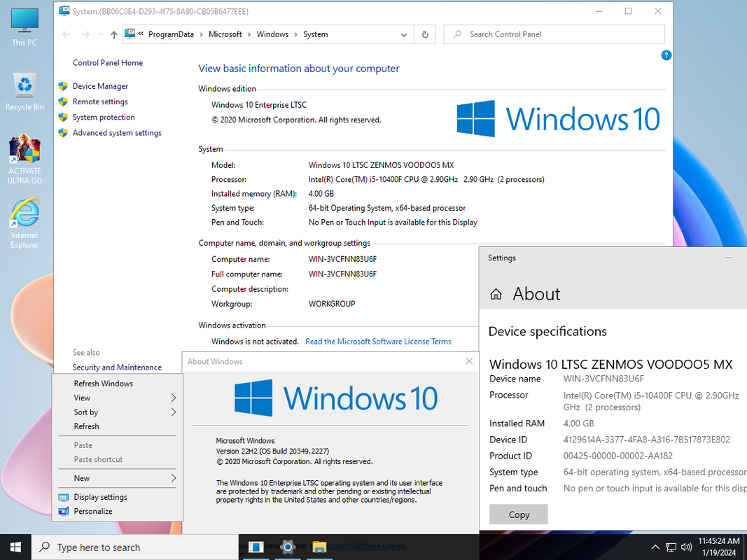Open blue window app on taskbar
747x560 pixels.
click(256, 547)
